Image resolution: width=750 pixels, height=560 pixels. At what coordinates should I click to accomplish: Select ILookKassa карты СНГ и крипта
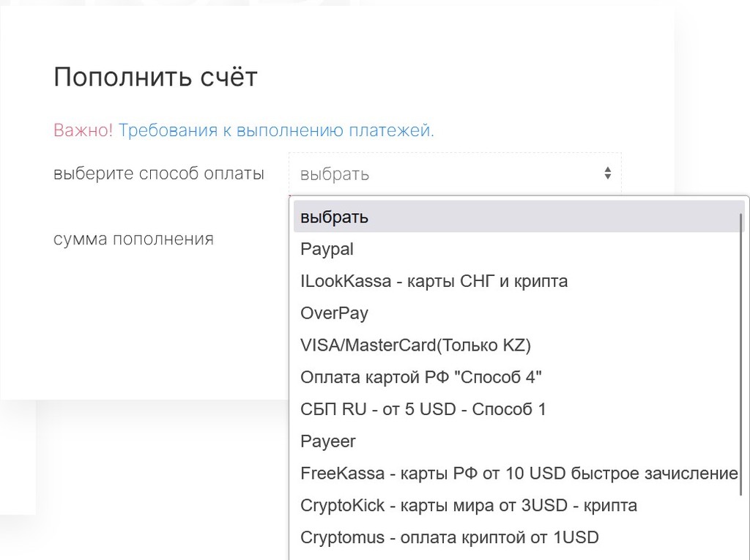tap(434, 281)
